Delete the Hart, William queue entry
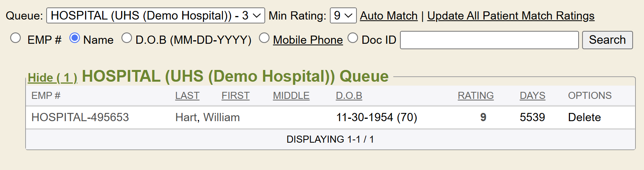Viewport: 644px width, 170px height. 584,117
